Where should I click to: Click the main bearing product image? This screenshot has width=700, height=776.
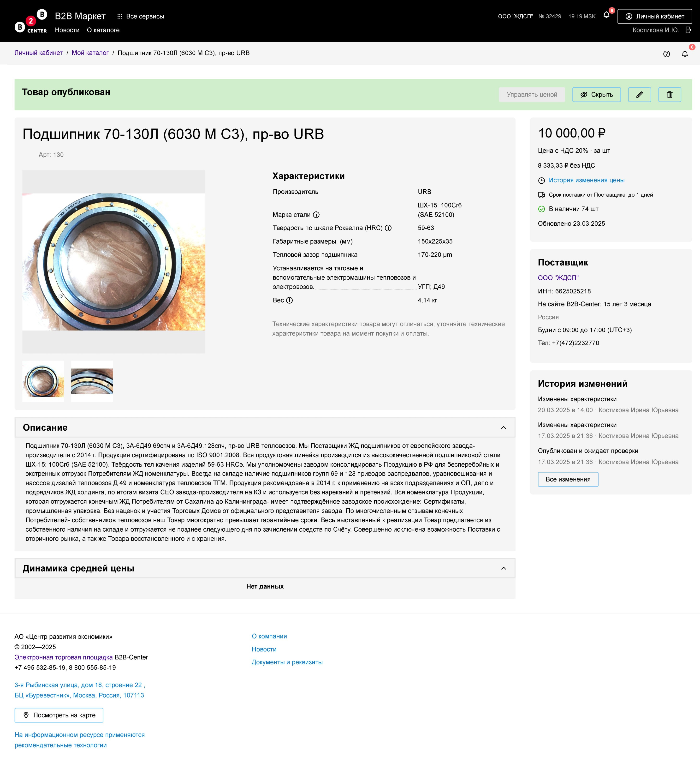pos(114,262)
